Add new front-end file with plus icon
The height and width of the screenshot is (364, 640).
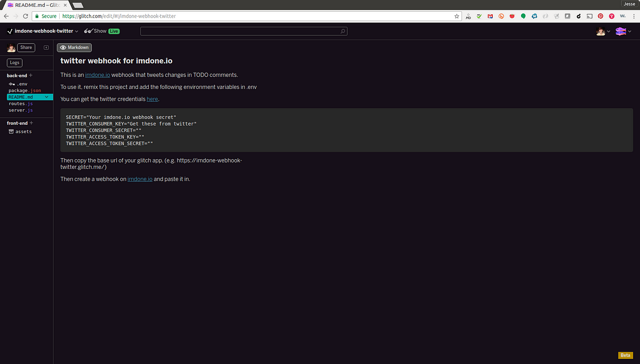pos(31,123)
